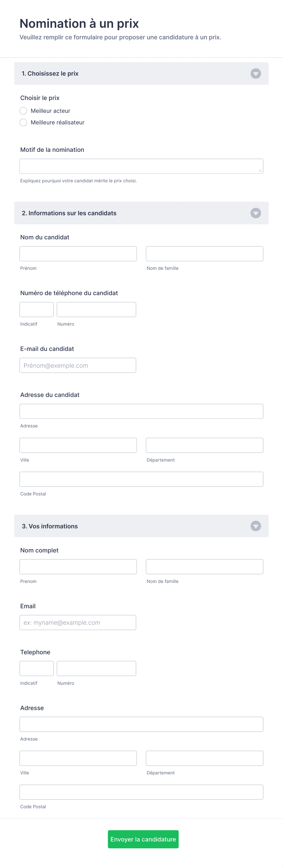Viewport: 283px width, 868px height.
Task: Collapse the Informations sur les candidats arrow
Action: (255, 213)
